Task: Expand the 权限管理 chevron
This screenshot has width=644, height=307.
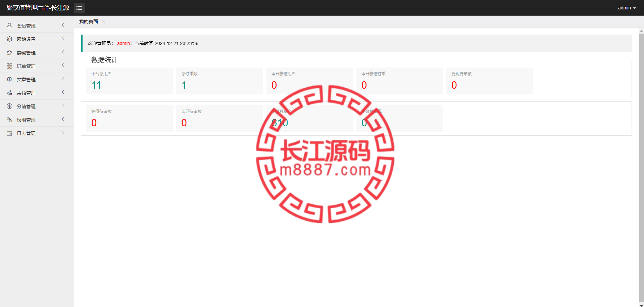Action: click(63, 119)
